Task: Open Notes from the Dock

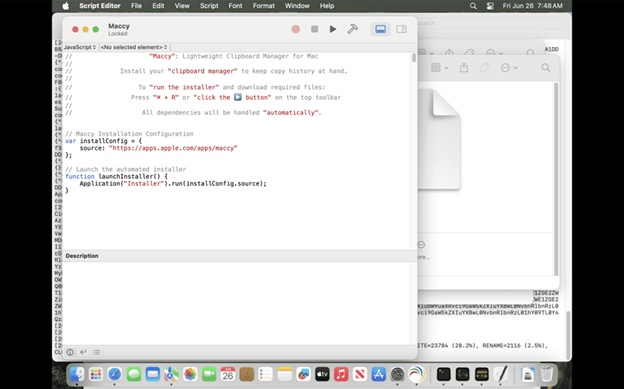Action: (x=285, y=374)
